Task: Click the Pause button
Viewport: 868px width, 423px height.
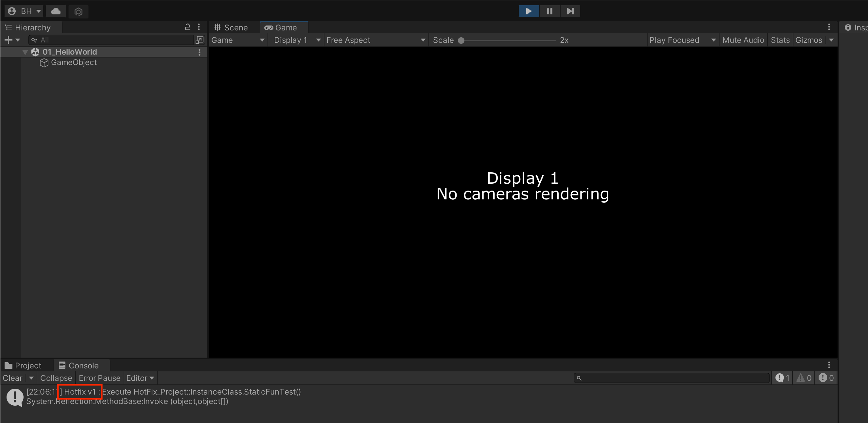Action: coord(549,11)
